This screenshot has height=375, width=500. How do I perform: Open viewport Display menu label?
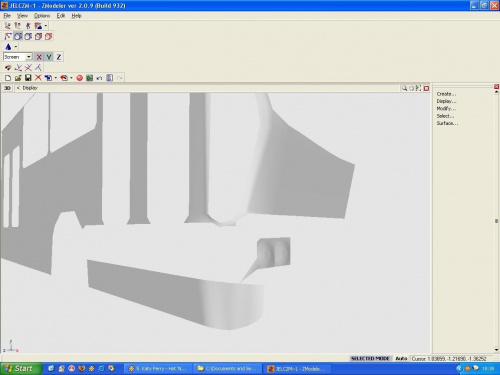30,88
